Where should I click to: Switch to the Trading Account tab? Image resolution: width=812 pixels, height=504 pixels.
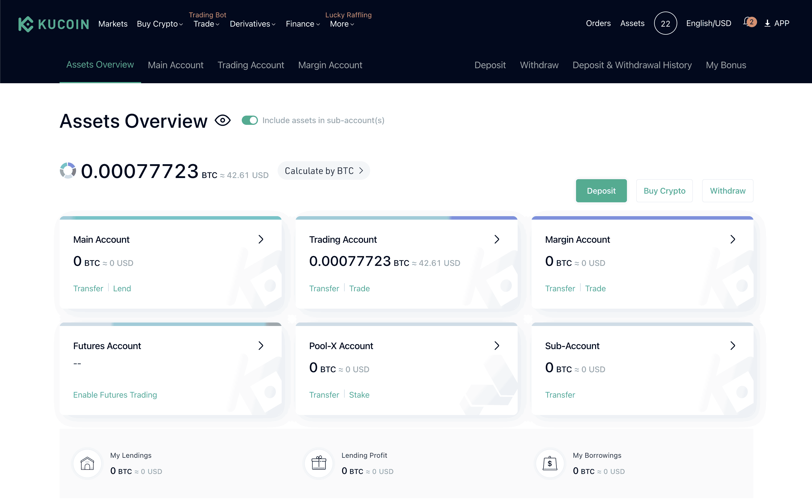click(251, 65)
